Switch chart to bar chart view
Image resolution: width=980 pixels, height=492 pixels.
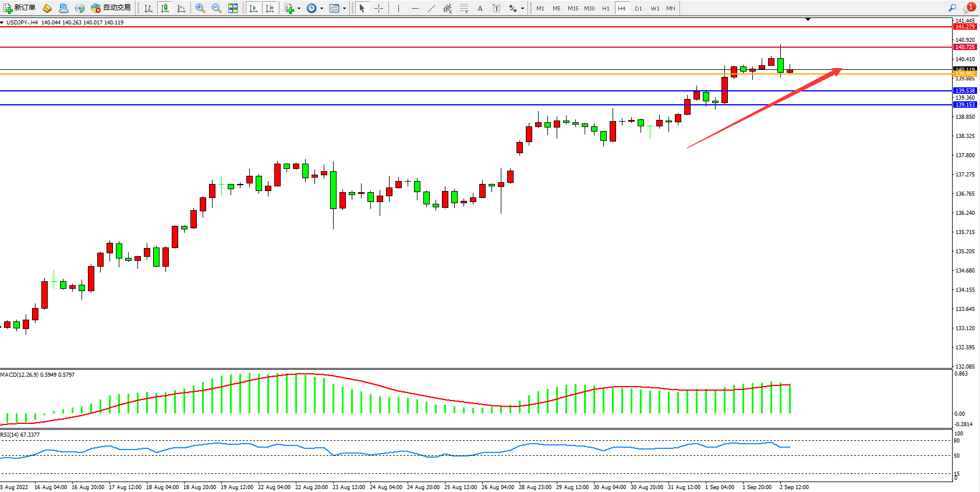coord(148,8)
